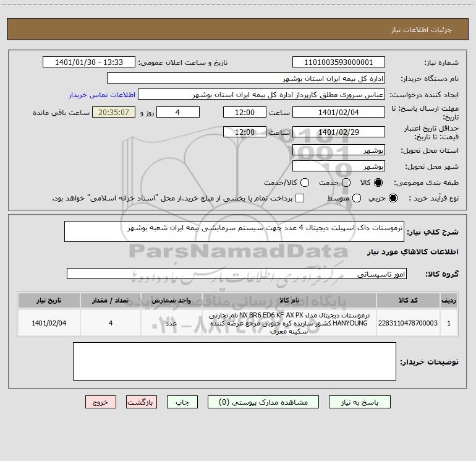Click the quantity 4 cell in table
The height and width of the screenshot is (461, 476).
tap(111, 323)
